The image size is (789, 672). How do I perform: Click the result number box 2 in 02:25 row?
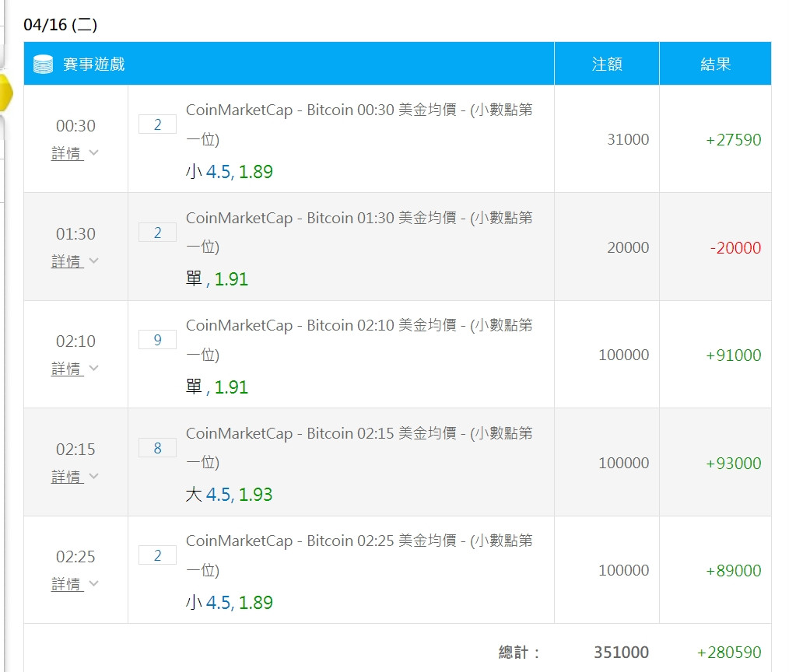157,555
